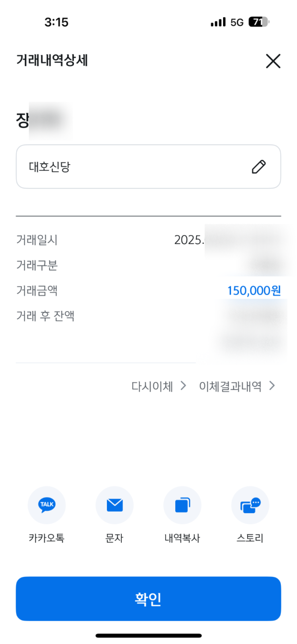Tap the envelope message icon

pyautogui.click(x=115, y=505)
